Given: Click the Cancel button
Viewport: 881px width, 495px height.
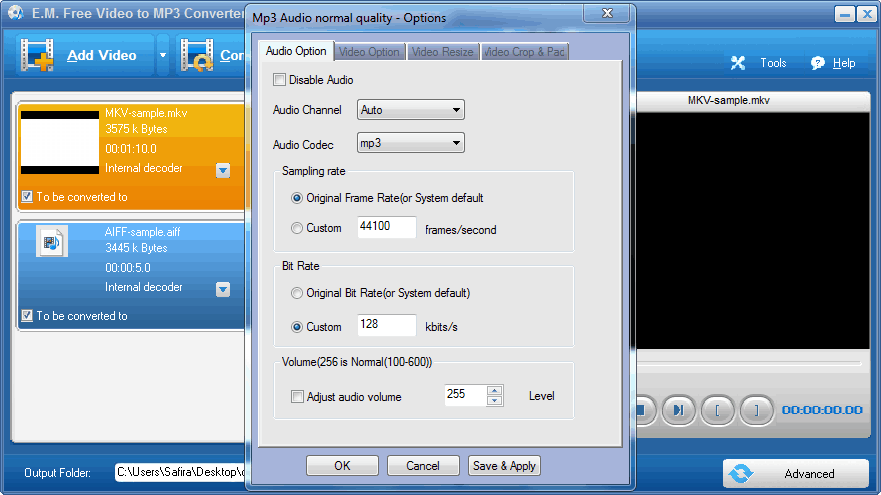Looking at the screenshot, I should pyautogui.click(x=423, y=466).
